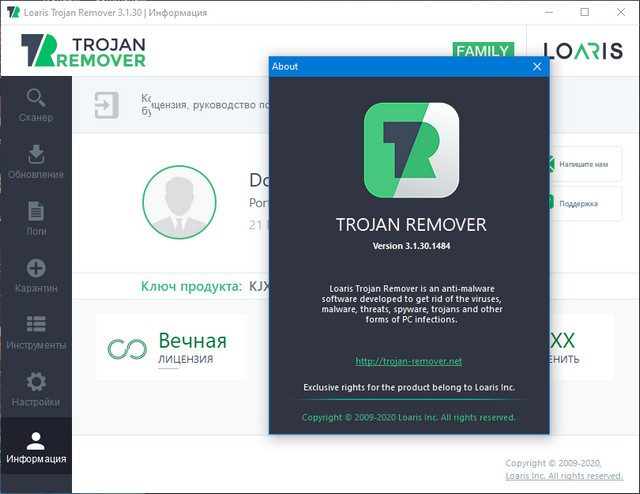This screenshot has width=640, height=494.
Task: Click the green FAMILY badge
Action: (483, 50)
